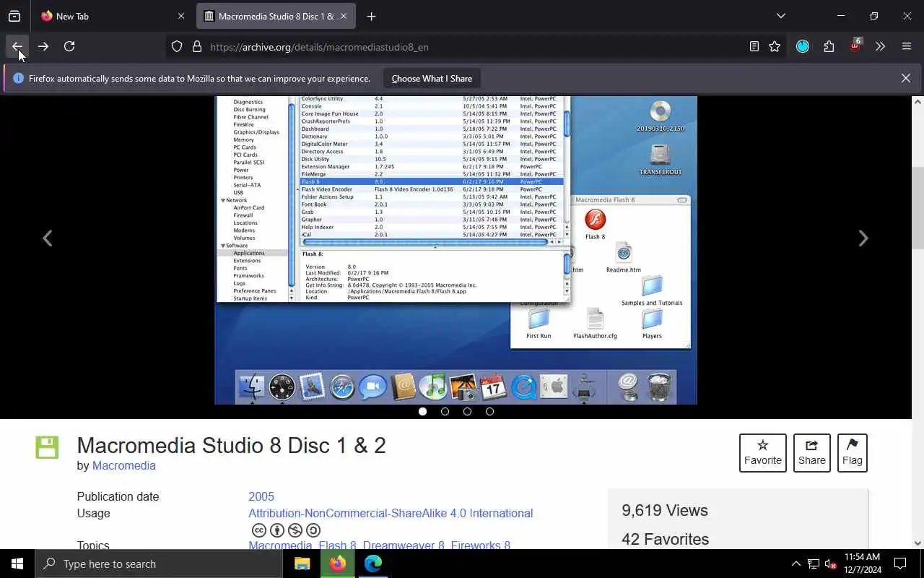This screenshot has width=924, height=578.
Task: Open File Explorer from taskbar
Action: (x=302, y=564)
